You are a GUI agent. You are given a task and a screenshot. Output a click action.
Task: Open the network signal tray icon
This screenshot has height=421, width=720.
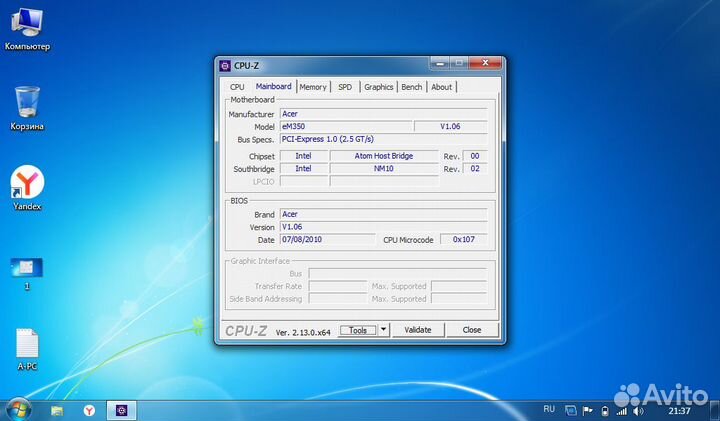pyautogui.click(x=621, y=411)
